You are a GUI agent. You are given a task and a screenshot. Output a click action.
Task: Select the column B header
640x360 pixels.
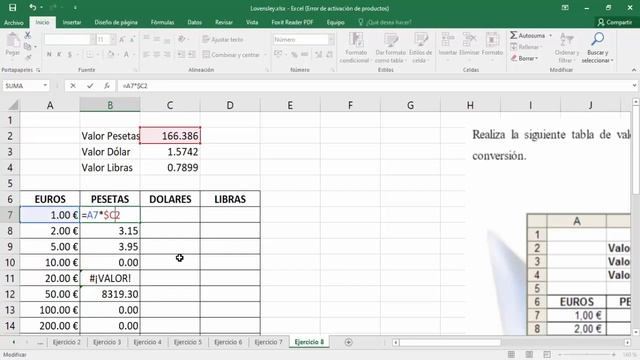click(110, 105)
